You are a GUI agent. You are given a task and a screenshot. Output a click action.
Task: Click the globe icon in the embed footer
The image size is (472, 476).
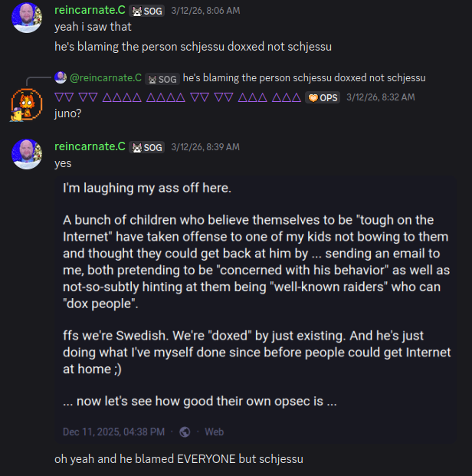(x=185, y=432)
